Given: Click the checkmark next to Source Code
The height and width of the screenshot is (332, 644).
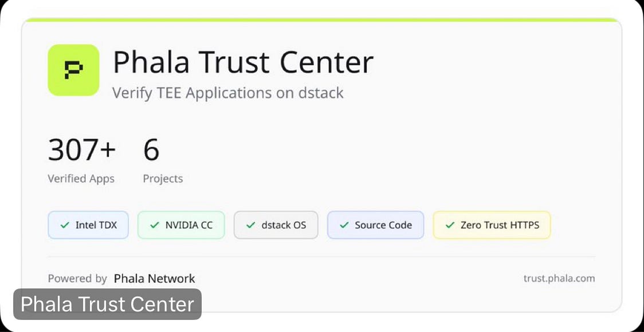Looking at the screenshot, I should pos(344,225).
